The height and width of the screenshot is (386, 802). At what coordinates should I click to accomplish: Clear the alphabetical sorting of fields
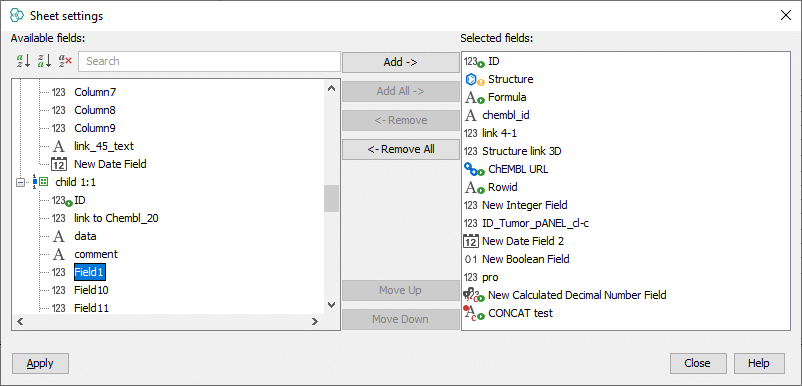click(65, 61)
